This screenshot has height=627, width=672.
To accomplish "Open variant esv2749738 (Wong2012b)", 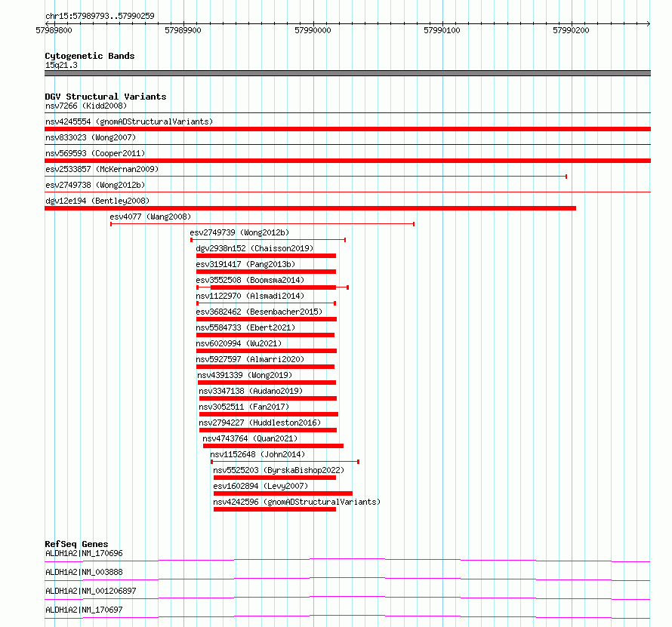I will 95,185.
